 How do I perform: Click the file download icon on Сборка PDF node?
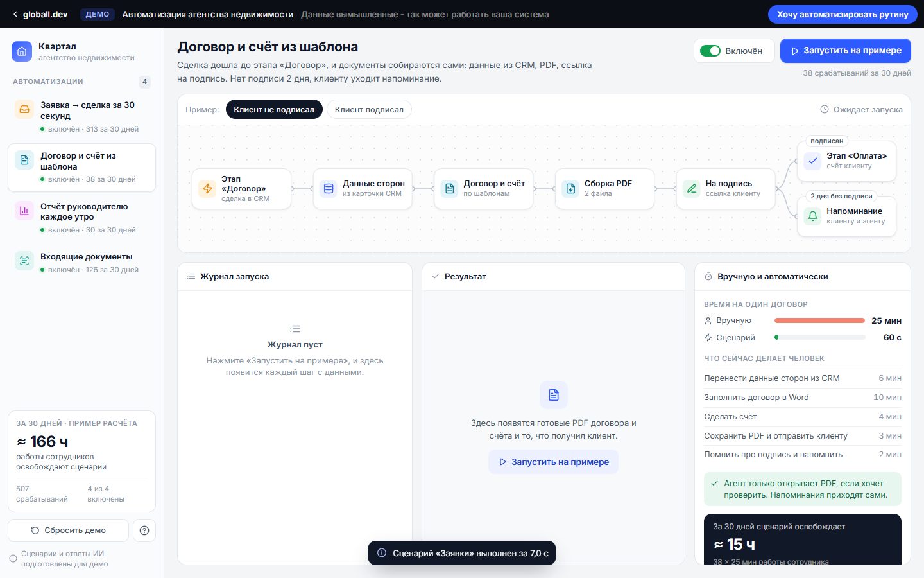coord(570,189)
